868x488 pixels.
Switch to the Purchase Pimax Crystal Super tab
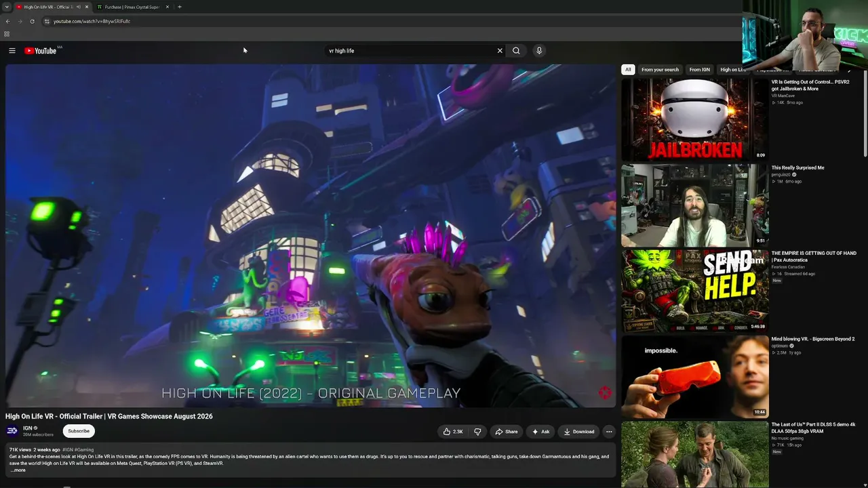coord(133,7)
